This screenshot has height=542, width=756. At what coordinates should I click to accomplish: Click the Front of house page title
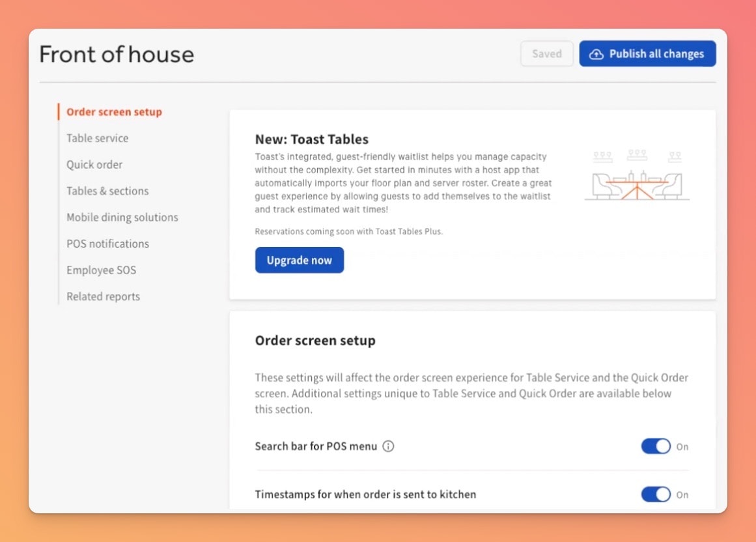pos(117,54)
